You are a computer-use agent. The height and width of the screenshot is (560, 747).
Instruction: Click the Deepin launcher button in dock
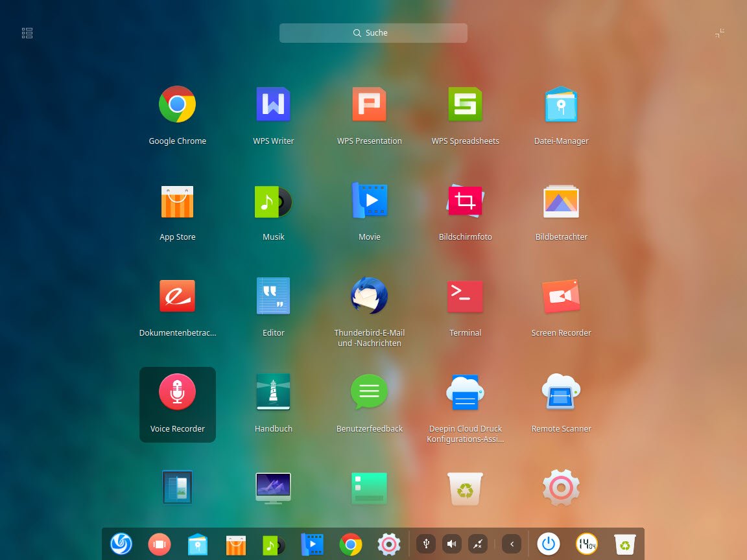pyautogui.click(x=121, y=544)
